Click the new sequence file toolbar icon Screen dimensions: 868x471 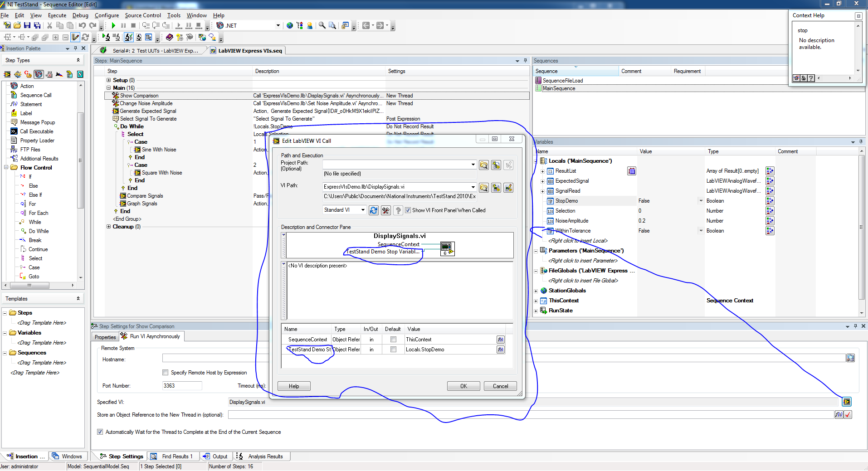(x=7, y=25)
